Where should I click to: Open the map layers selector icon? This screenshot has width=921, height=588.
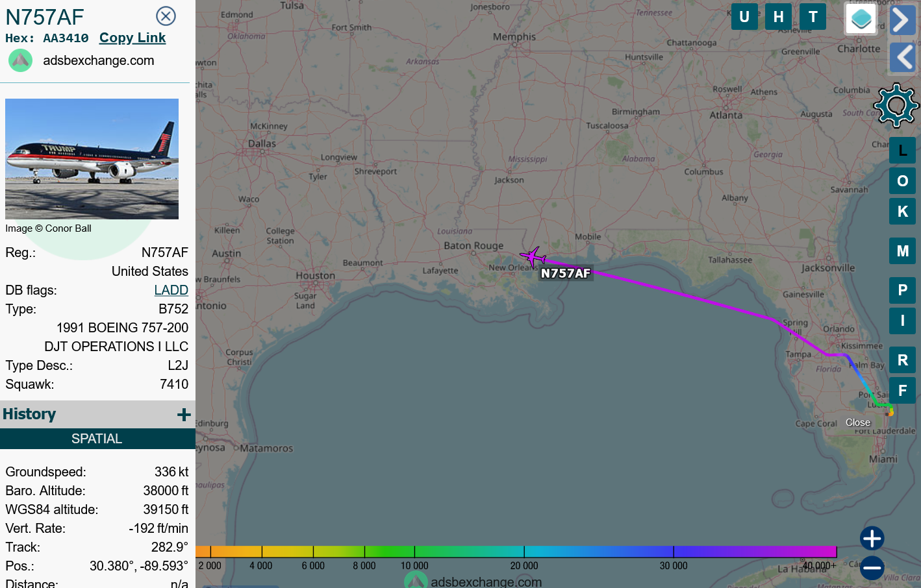(x=861, y=19)
